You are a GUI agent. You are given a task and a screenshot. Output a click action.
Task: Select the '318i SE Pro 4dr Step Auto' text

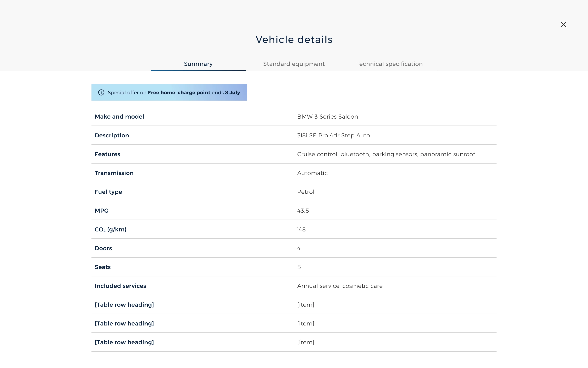coord(333,136)
